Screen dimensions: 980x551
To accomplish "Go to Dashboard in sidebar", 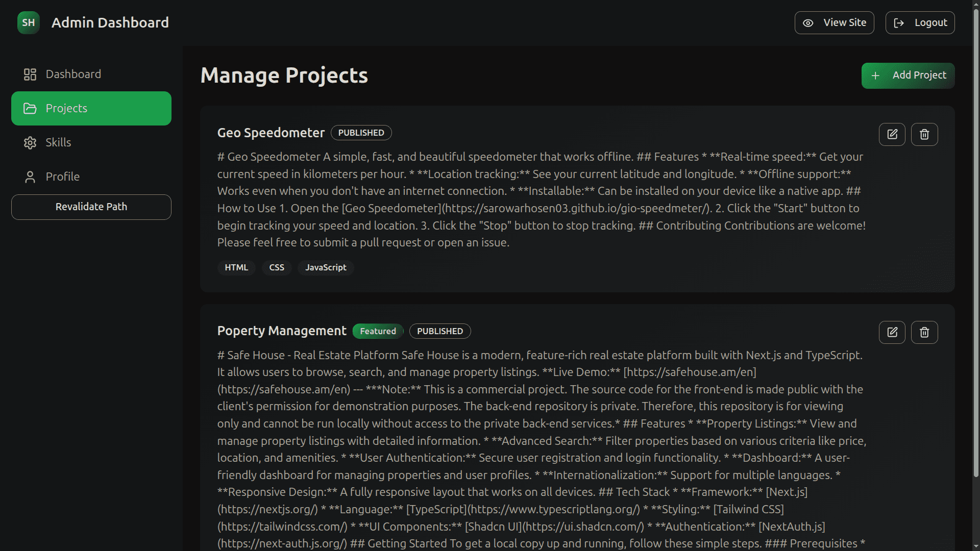I will (x=91, y=74).
